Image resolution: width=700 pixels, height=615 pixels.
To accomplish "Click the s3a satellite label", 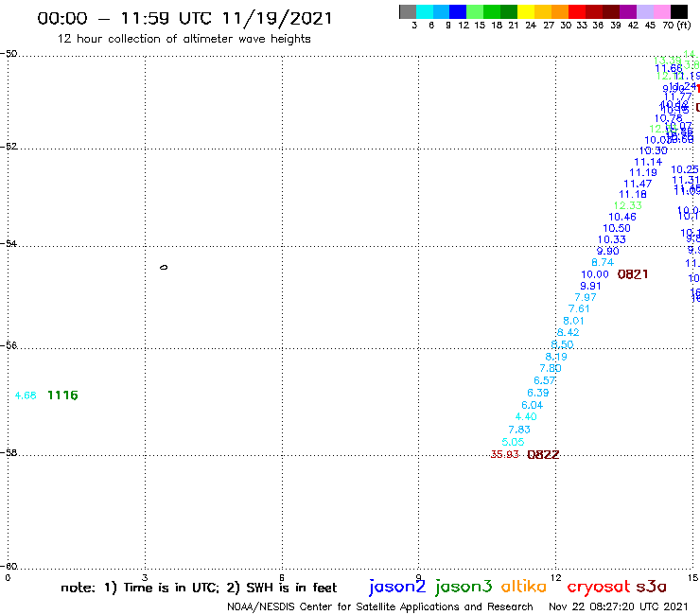I will 651,587.
